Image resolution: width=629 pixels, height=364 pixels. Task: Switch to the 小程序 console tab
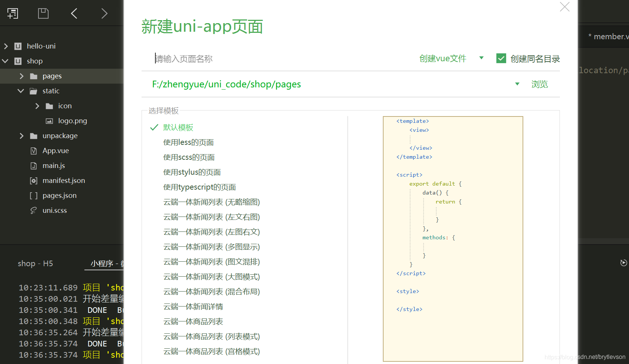104,264
